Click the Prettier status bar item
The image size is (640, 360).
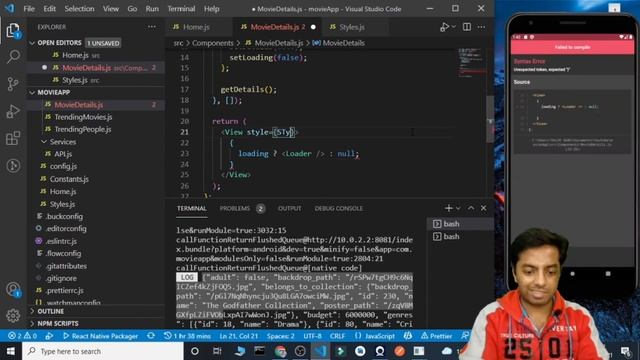(x=436, y=336)
